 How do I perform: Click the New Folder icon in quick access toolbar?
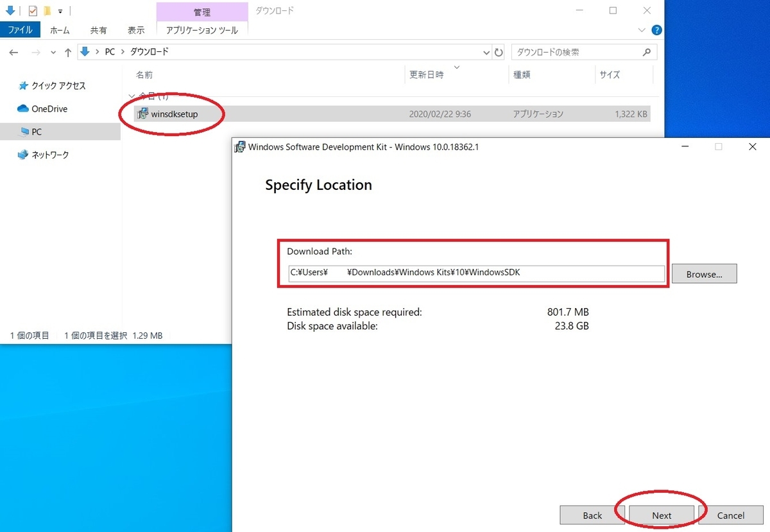pos(47,11)
